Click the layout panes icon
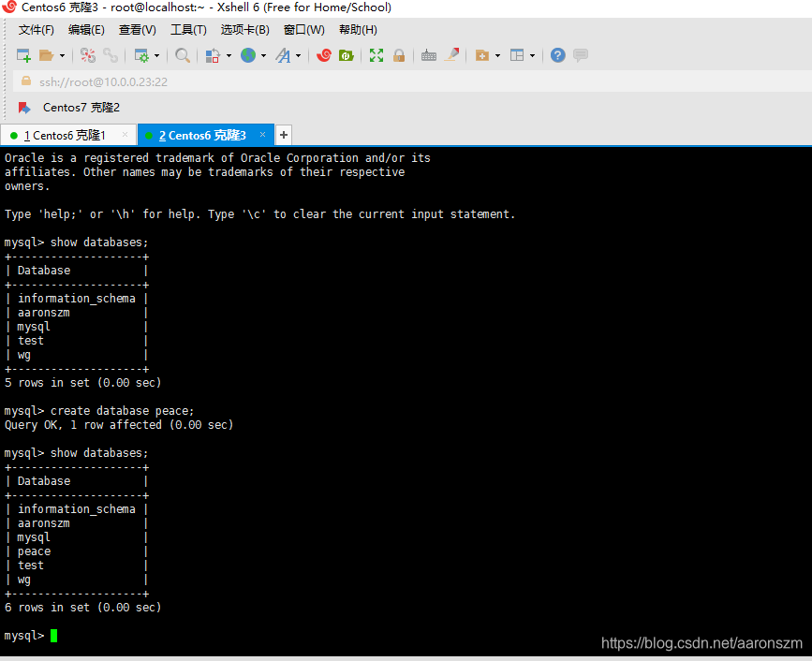 [517, 55]
